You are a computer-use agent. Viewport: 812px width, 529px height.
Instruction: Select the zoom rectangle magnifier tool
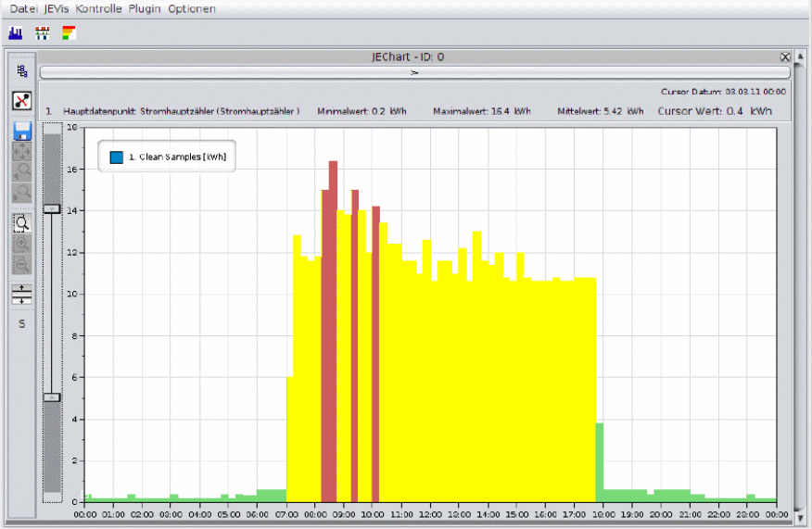(22, 222)
